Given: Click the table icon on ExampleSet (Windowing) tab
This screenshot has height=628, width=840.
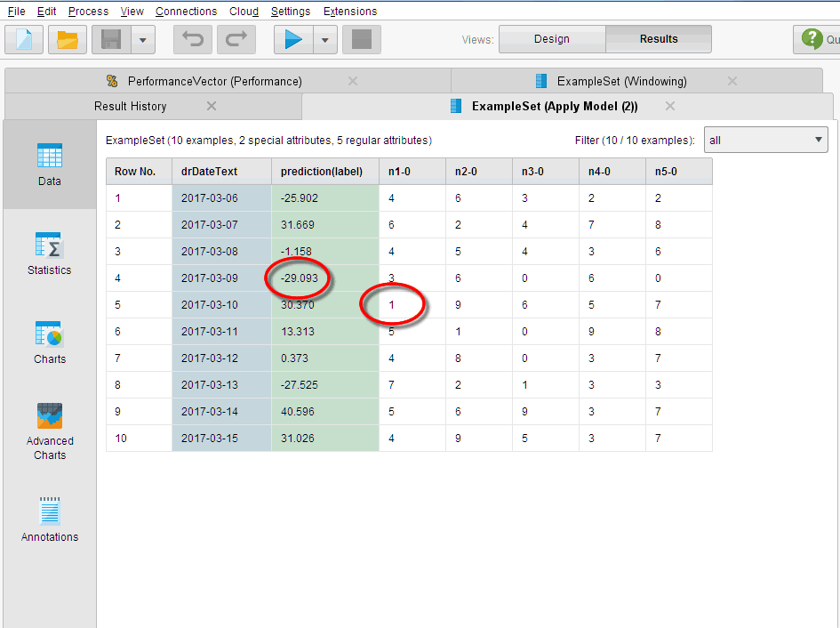Looking at the screenshot, I should (541, 81).
